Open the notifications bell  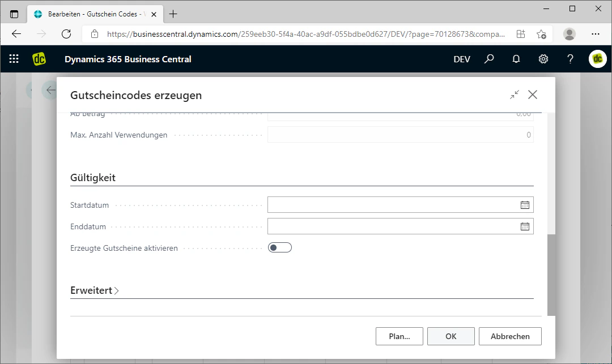(516, 59)
